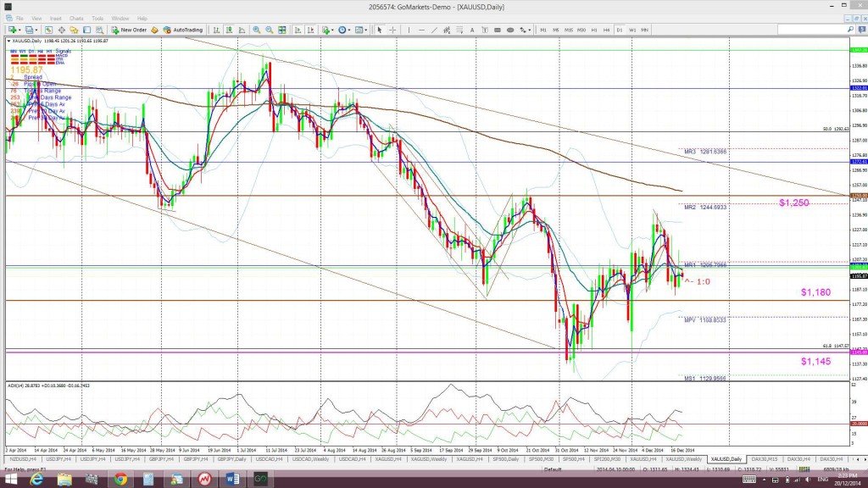Open the chat notifications icon

tap(862, 30)
